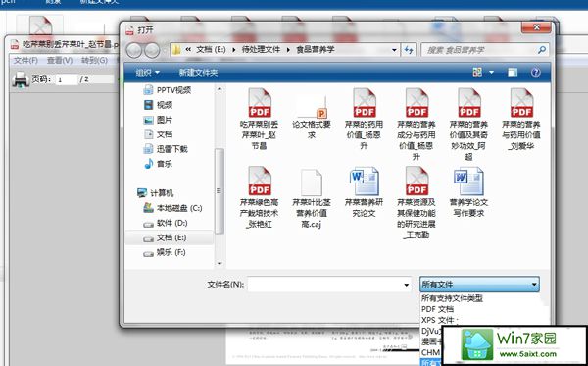
Task: Select Word document 芹菜营养研究论文
Action: (364, 192)
